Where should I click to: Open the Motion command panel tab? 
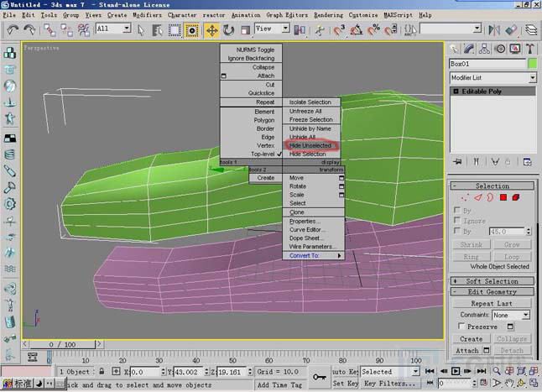(x=500, y=49)
